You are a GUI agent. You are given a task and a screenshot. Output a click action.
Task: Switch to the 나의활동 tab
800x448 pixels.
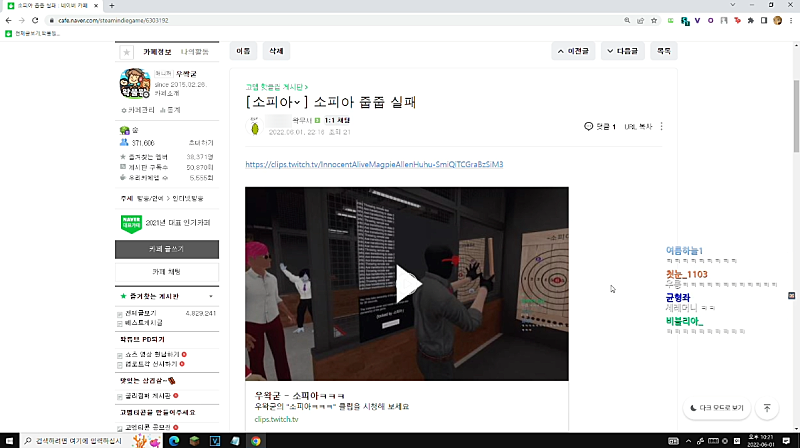point(195,52)
